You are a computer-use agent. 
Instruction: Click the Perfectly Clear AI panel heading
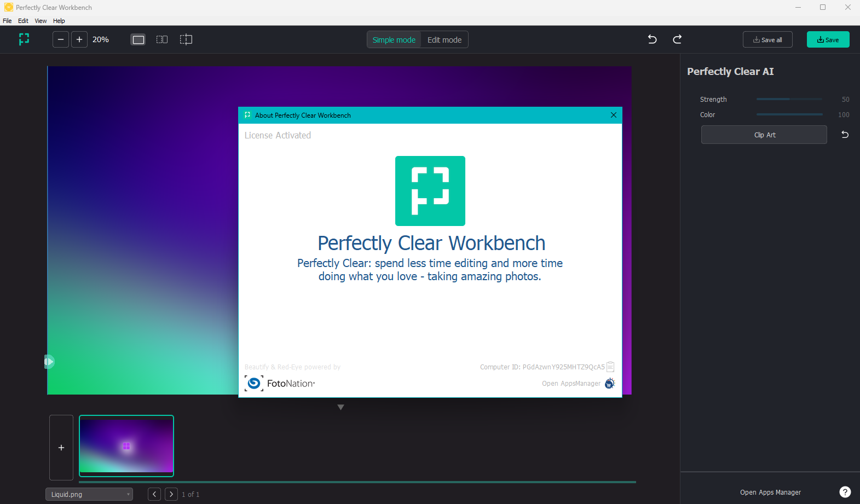tap(730, 72)
